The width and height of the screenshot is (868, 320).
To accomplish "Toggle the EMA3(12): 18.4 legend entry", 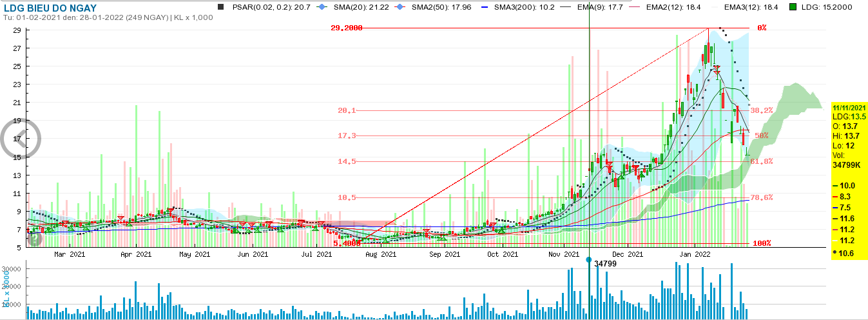I will point(751,7).
